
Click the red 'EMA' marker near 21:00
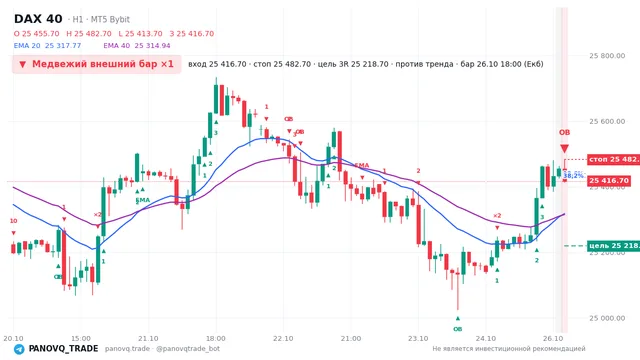(x=362, y=165)
